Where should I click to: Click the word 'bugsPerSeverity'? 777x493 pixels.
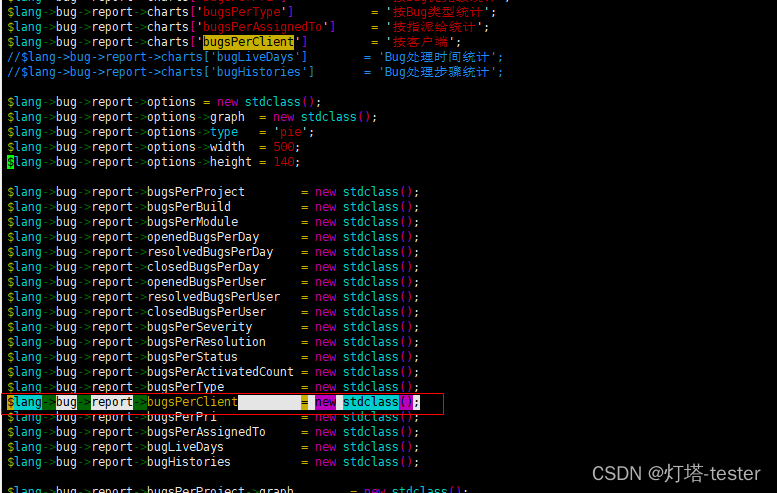tap(199, 327)
